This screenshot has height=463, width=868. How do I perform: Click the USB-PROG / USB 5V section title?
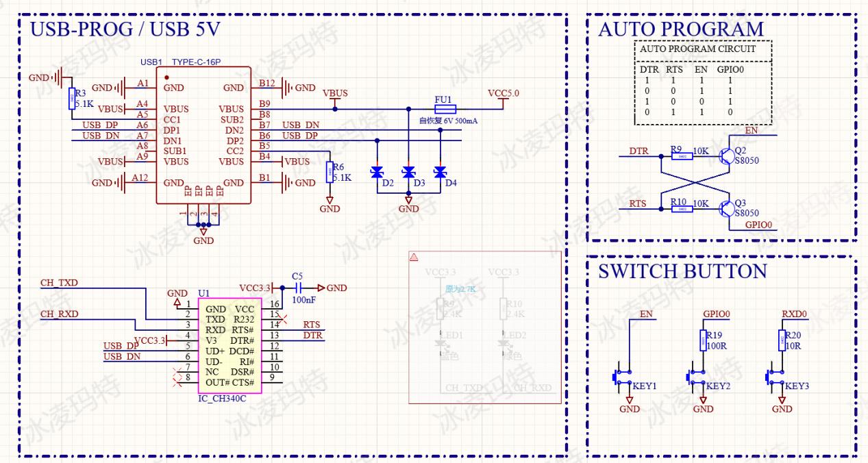(x=125, y=30)
